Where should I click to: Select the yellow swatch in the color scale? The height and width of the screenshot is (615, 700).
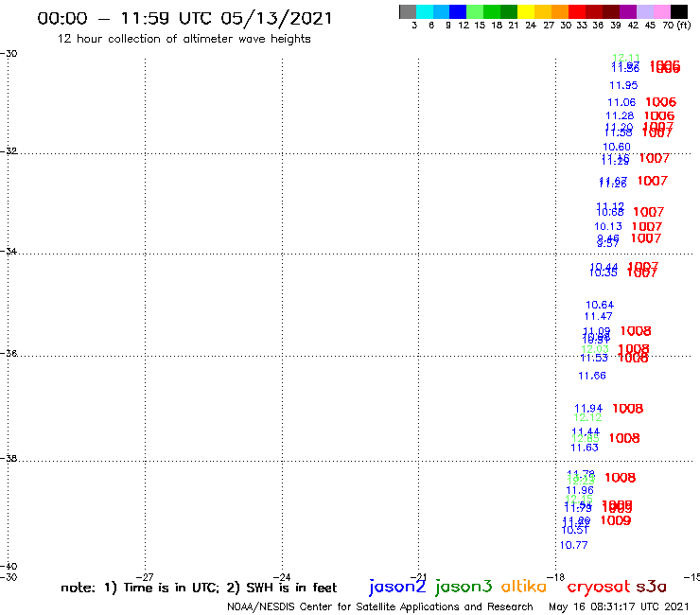tap(526, 11)
